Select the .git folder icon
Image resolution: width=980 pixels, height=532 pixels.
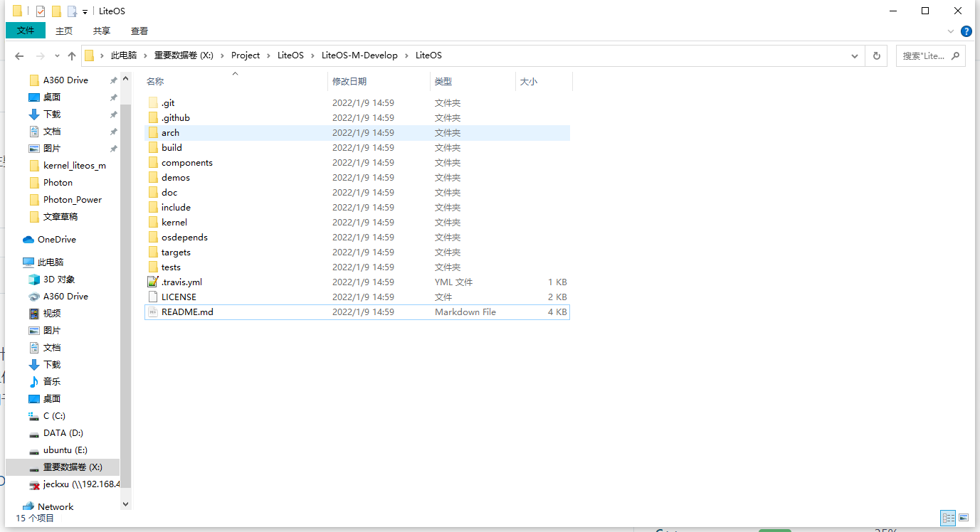coord(153,103)
